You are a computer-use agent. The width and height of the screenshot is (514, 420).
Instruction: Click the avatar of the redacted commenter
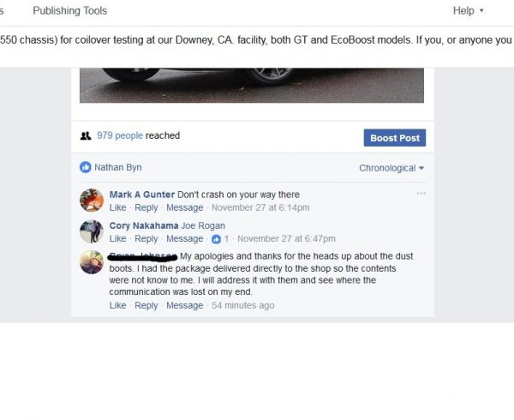92,262
